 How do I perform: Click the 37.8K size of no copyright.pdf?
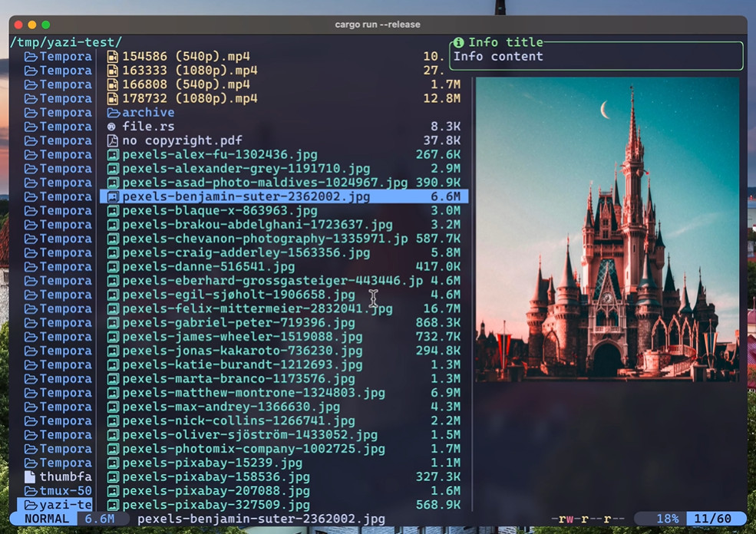coord(442,140)
